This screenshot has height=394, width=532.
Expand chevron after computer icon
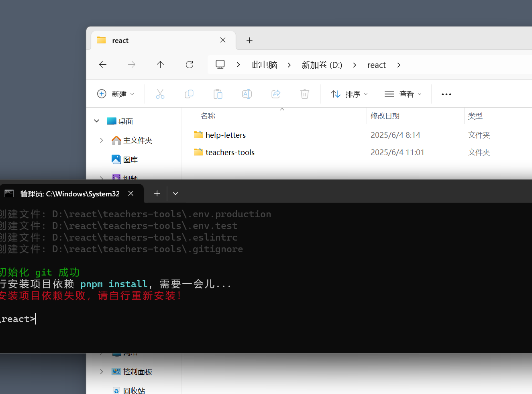238,65
